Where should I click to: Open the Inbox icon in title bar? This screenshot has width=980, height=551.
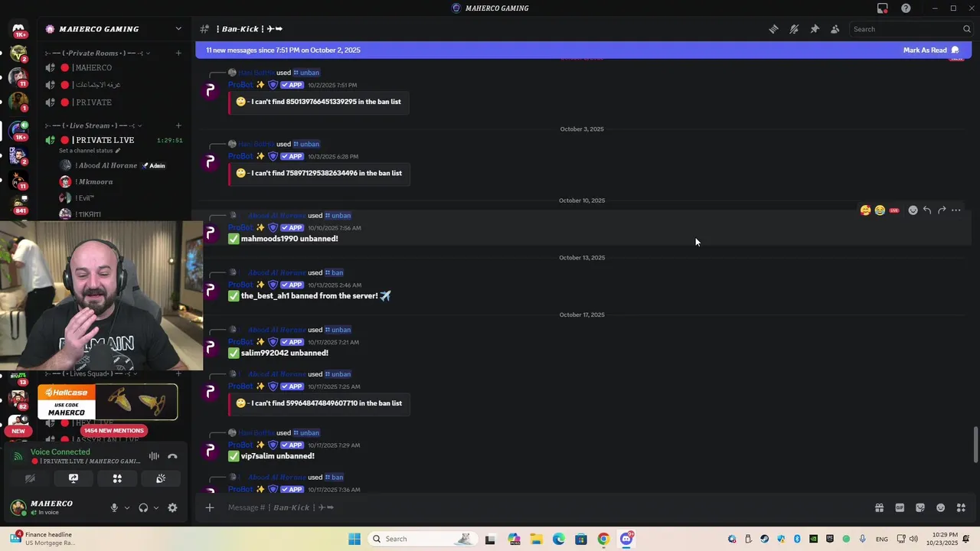tap(883, 8)
